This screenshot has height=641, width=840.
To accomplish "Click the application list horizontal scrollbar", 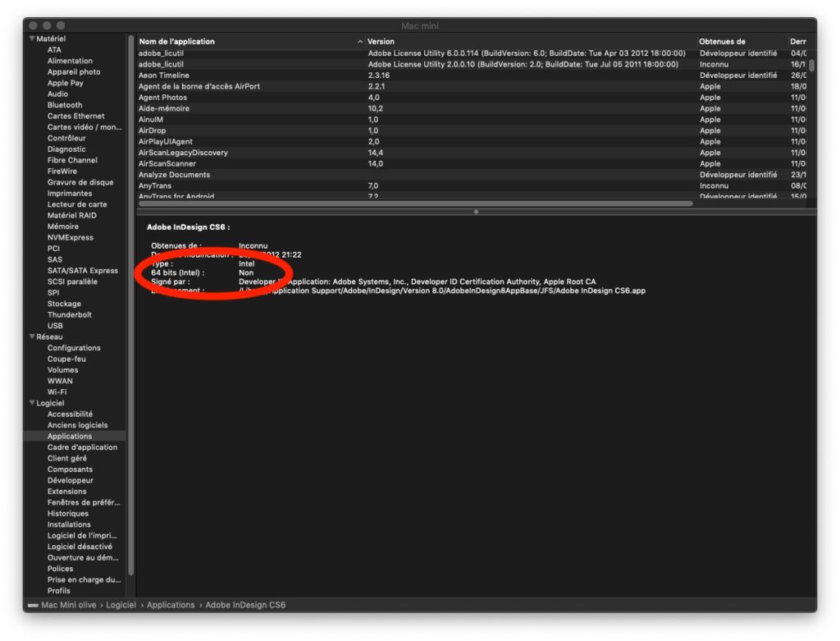I will [416, 204].
